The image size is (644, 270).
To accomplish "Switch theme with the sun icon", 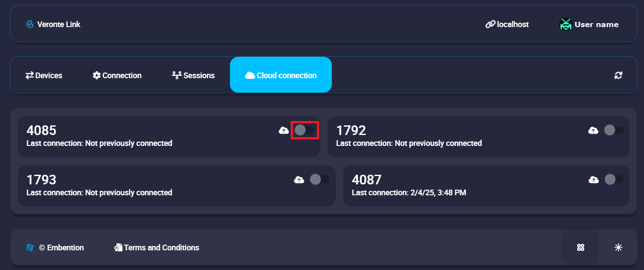I will tap(618, 248).
